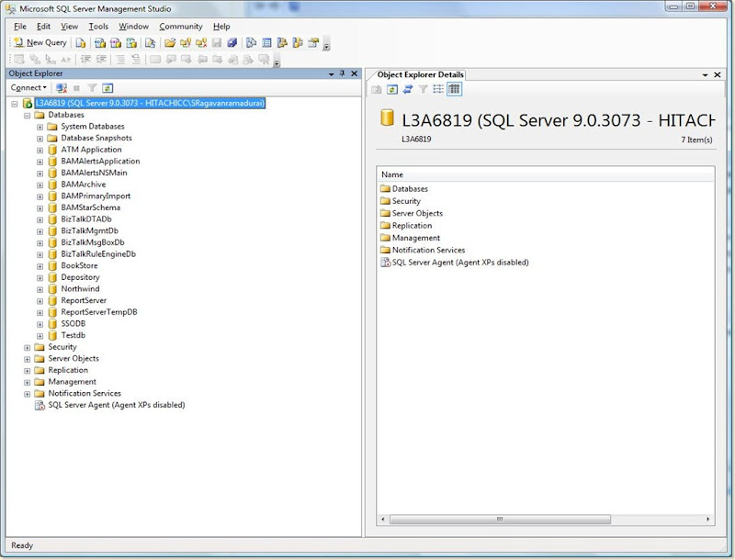Expand the Northwind database node
Viewport: 735px width, 560px height.
click(40, 289)
